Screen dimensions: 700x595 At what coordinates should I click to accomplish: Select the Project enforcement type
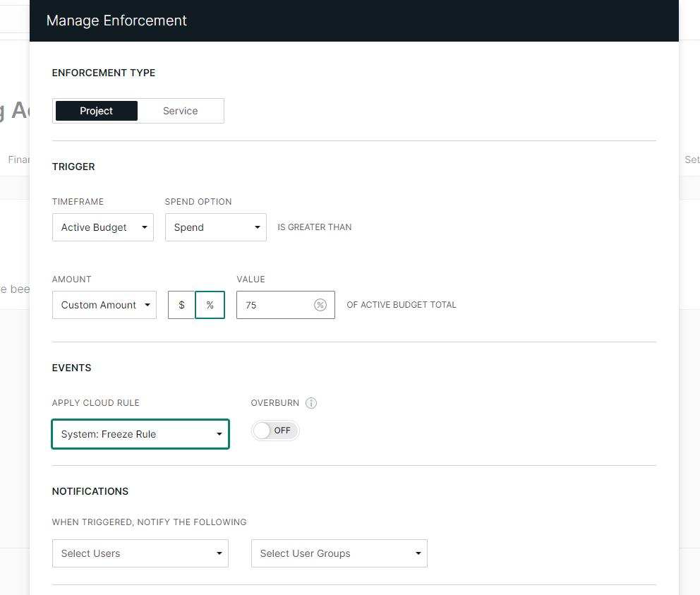coord(97,111)
